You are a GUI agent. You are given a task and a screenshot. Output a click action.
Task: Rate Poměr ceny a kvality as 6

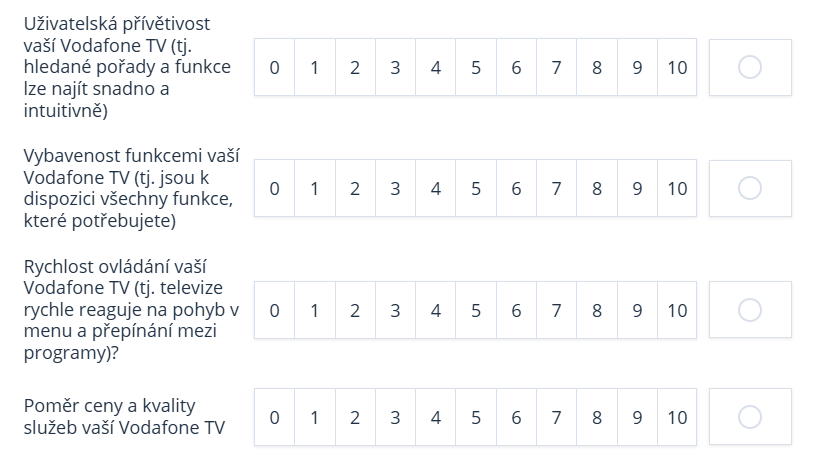tap(516, 417)
